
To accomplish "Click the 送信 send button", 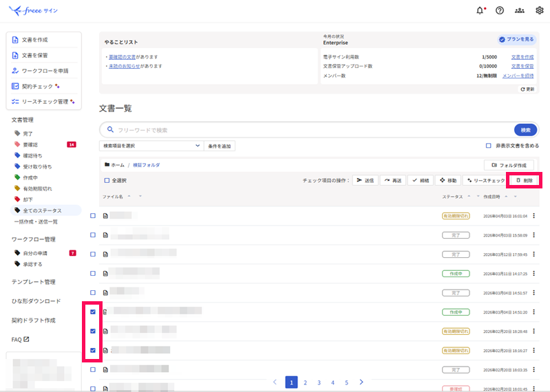I will coord(365,180).
